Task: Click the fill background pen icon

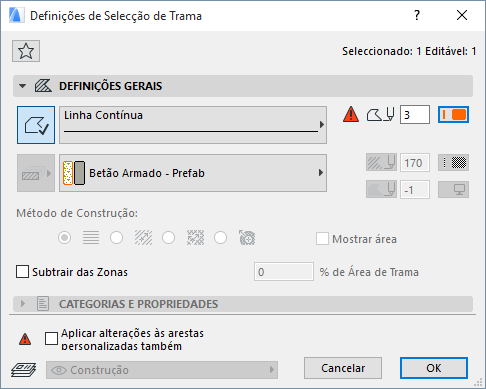Action: 381,189
